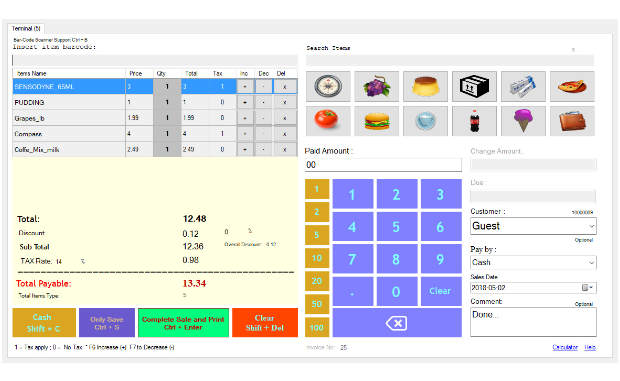Choose the hamburger product icon

(x=376, y=121)
